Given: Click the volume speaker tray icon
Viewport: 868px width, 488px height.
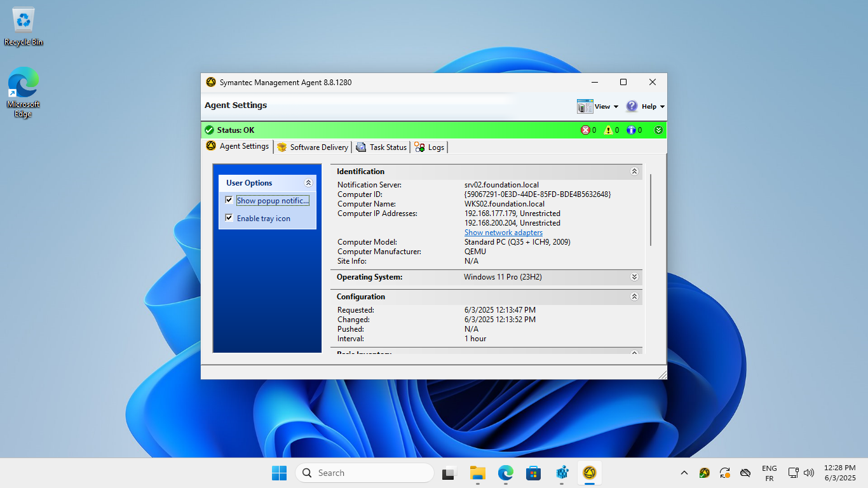Looking at the screenshot, I should pyautogui.click(x=809, y=473).
